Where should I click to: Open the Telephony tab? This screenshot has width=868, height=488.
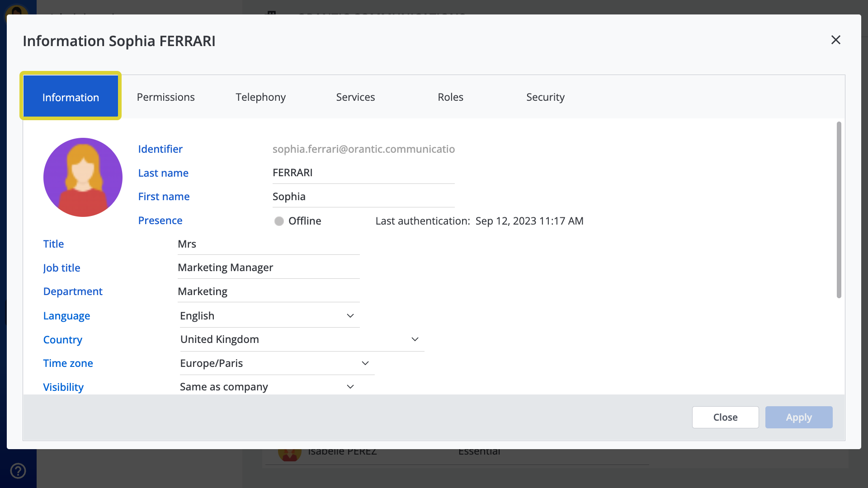(x=260, y=97)
